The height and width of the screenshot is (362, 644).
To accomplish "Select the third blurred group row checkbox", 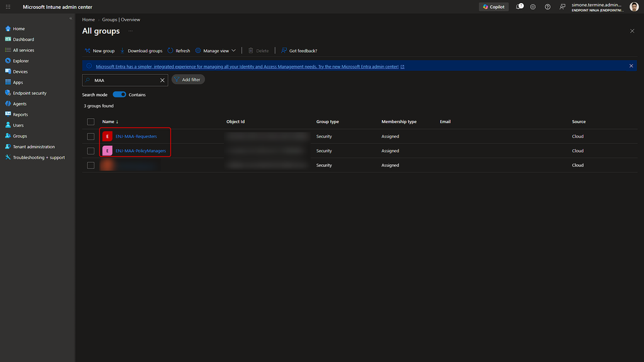I will point(91,165).
